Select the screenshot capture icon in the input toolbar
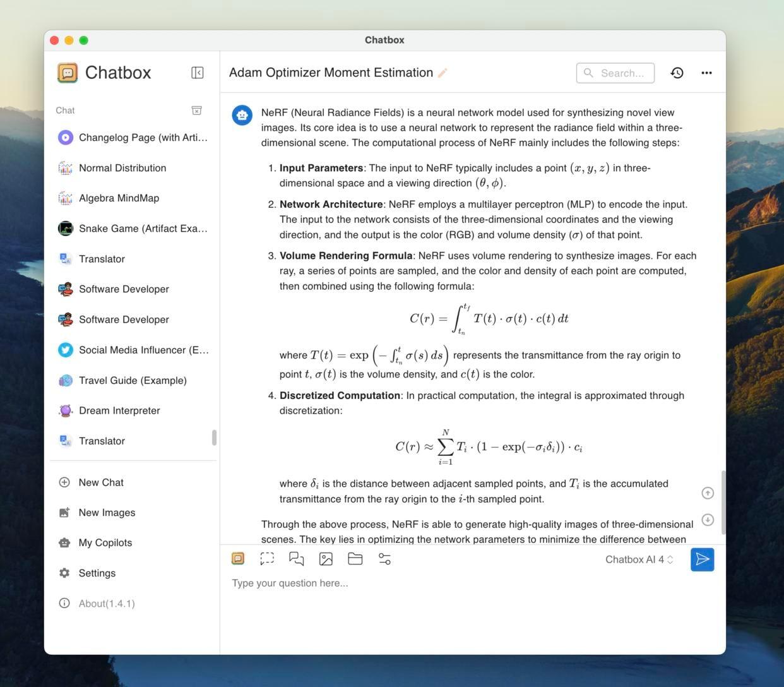784x687 pixels. (266, 559)
